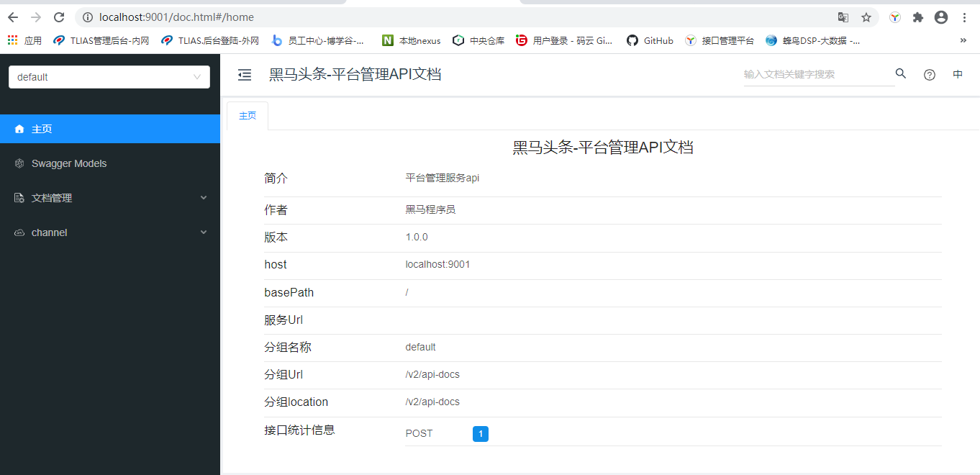Click the 主页 home icon in sidebar

pyautogui.click(x=19, y=129)
